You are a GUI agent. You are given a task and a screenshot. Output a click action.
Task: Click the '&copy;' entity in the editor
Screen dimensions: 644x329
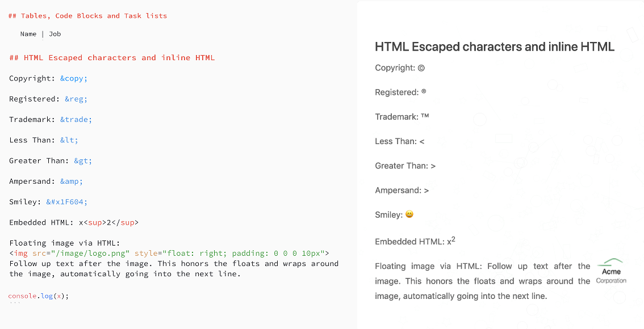(74, 78)
